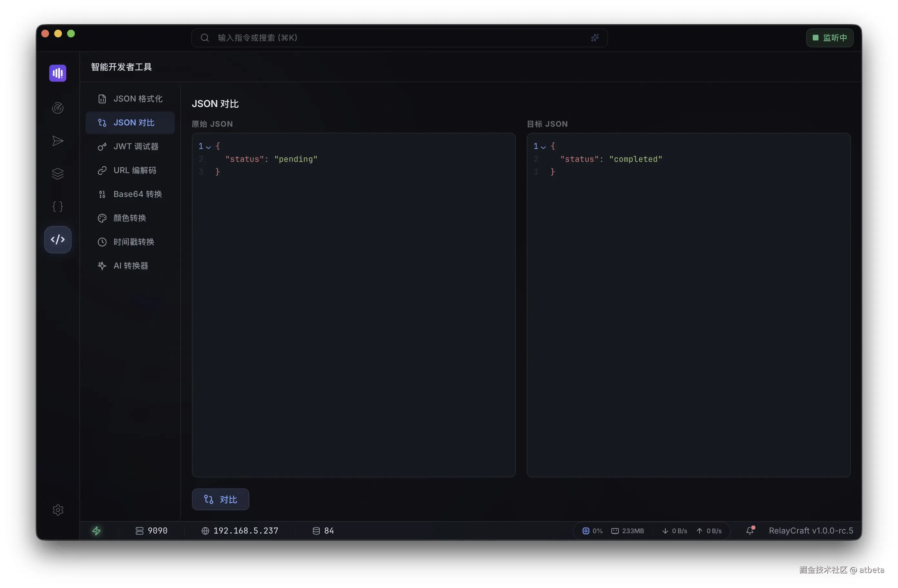The height and width of the screenshot is (588, 898).
Task: Open the radar traffic icon in sidebar
Action: tap(58, 108)
